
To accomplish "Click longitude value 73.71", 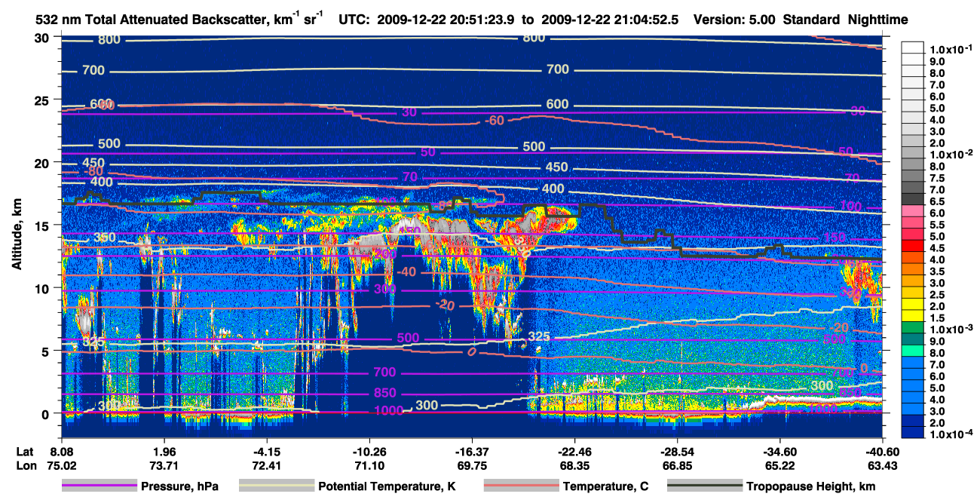I will pyautogui.click(x=164, y=465).
